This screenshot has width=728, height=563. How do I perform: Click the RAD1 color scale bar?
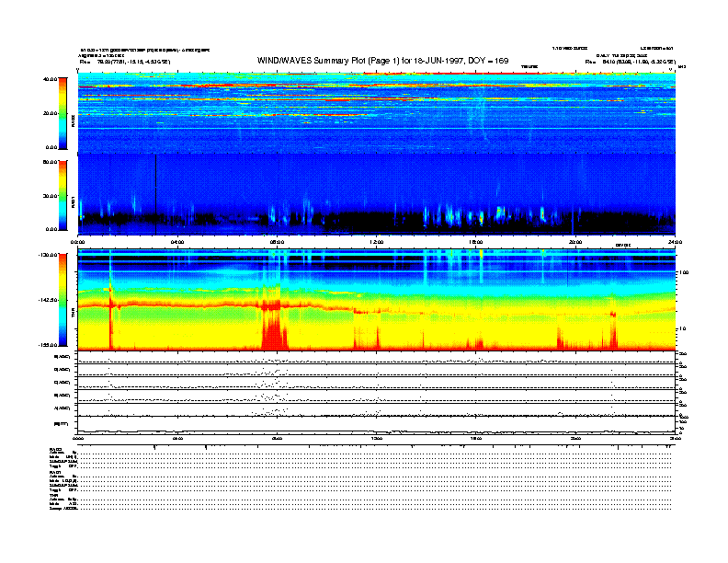[x=63, y=195]
